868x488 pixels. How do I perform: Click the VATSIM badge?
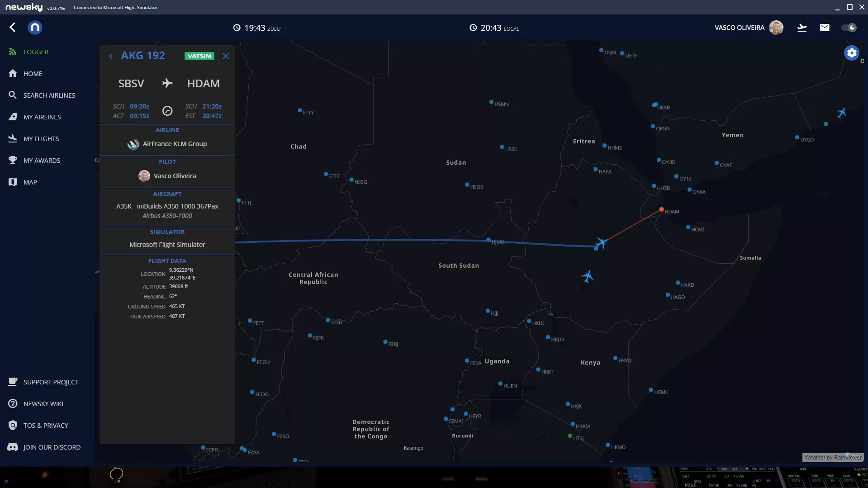199,56
